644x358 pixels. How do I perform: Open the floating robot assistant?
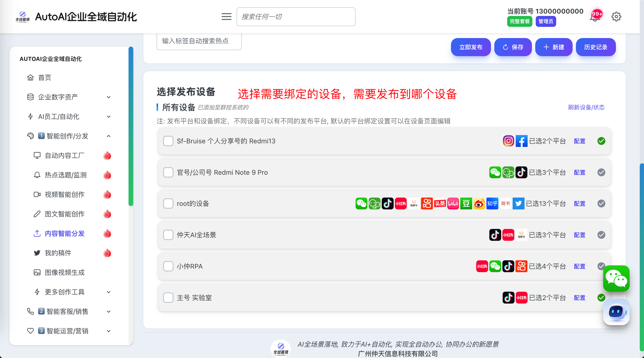click(x=616, y=312)
